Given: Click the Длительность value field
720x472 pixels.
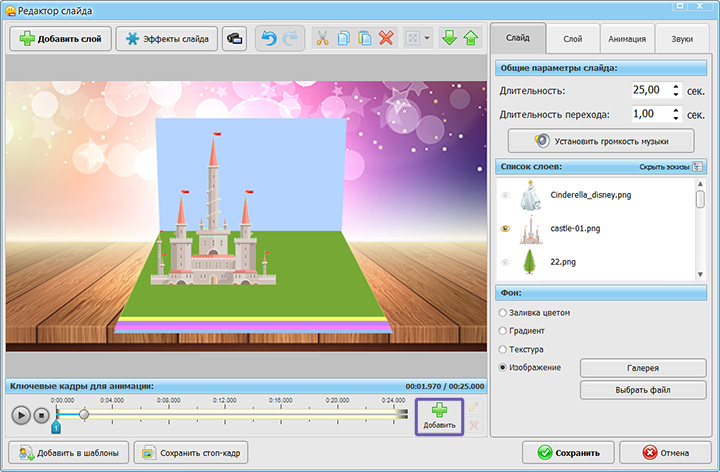Looking at the screenshot, I should point(652,90).
